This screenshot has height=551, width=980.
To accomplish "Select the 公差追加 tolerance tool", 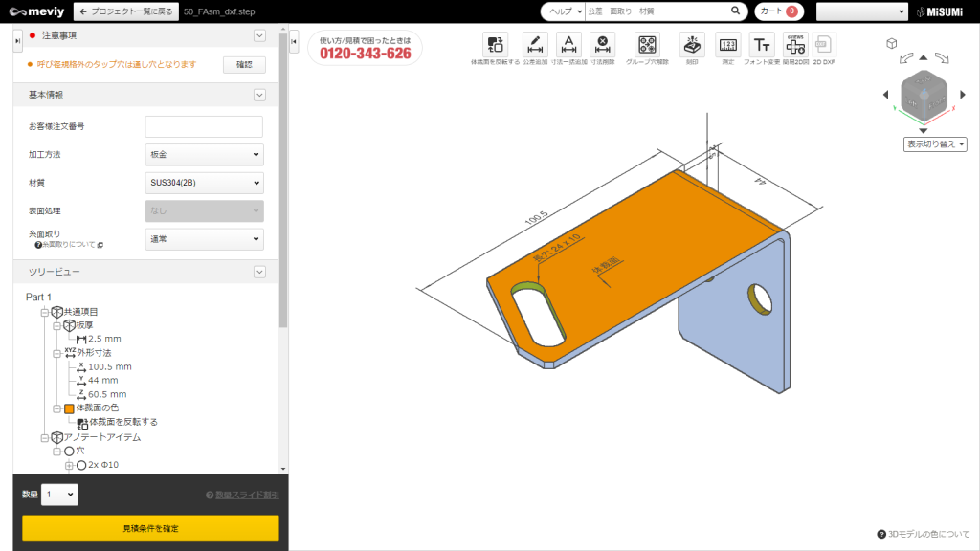I will 534,45.
